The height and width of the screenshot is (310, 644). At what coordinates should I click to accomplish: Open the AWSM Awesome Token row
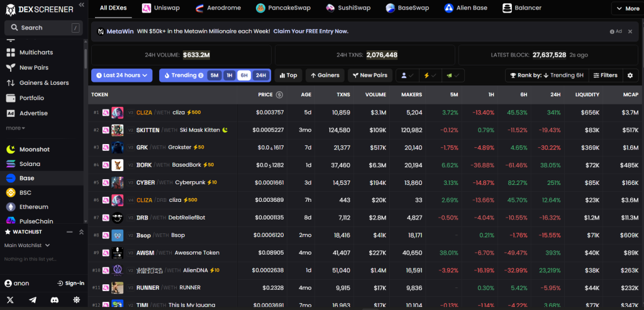coord(366,253)
